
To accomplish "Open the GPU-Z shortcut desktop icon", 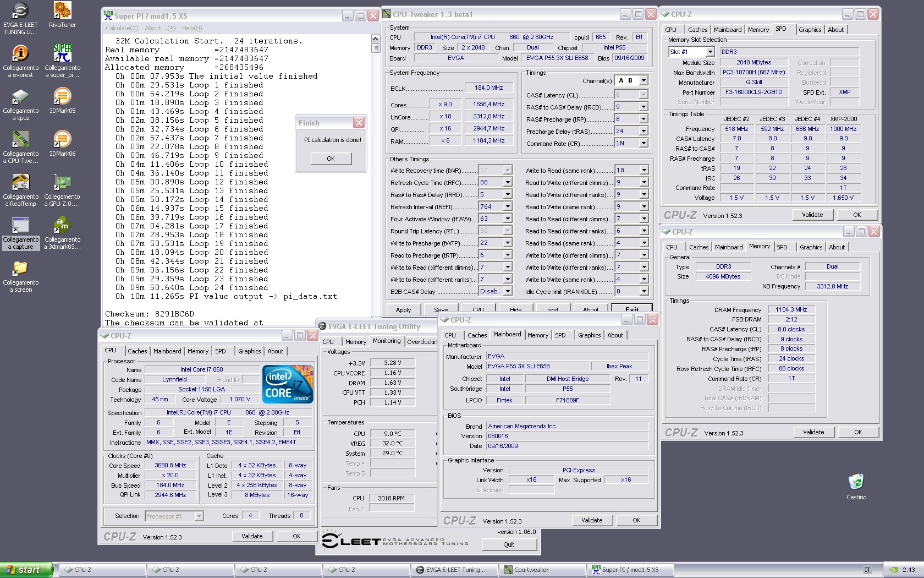I will pyautogui.click(x=62, y=190).
